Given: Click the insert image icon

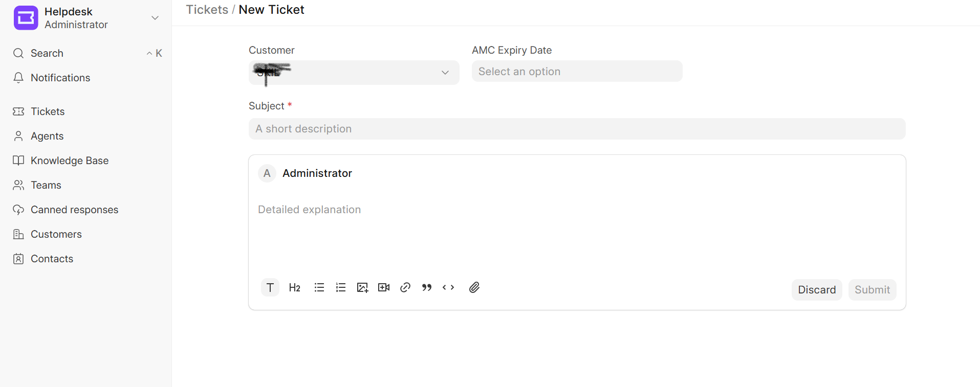Looking at the screenshot, I should click(362, 287).
